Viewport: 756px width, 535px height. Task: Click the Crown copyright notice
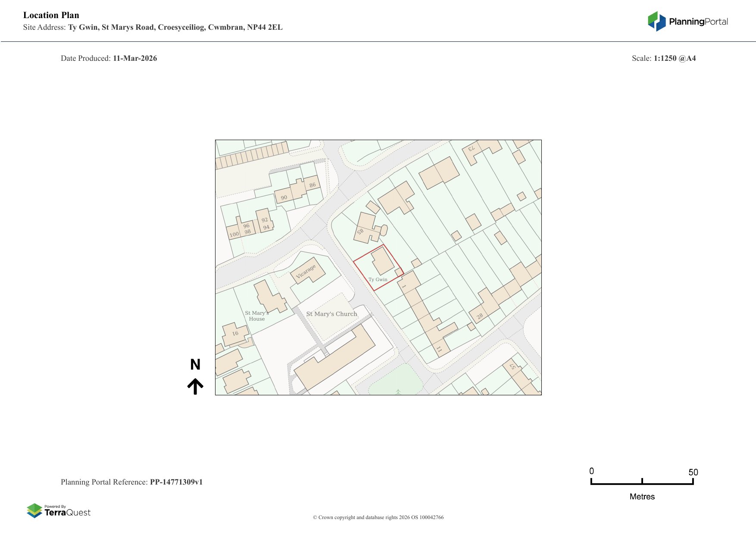378,517
